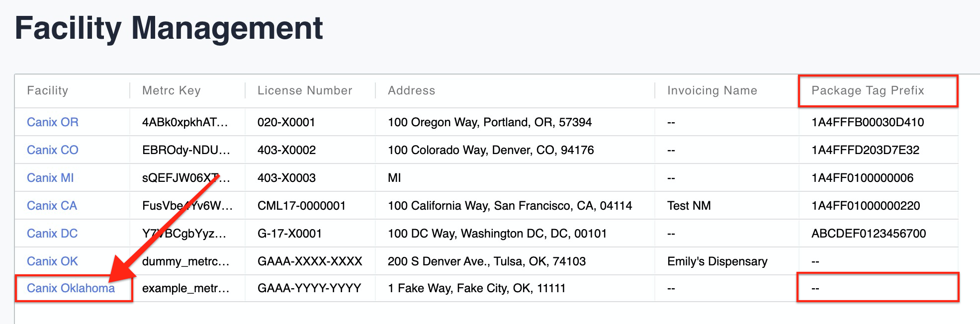Open the Canix CA facility link
Screen dimensions: 980x324
pyautogui.click(x=51, y=205)
